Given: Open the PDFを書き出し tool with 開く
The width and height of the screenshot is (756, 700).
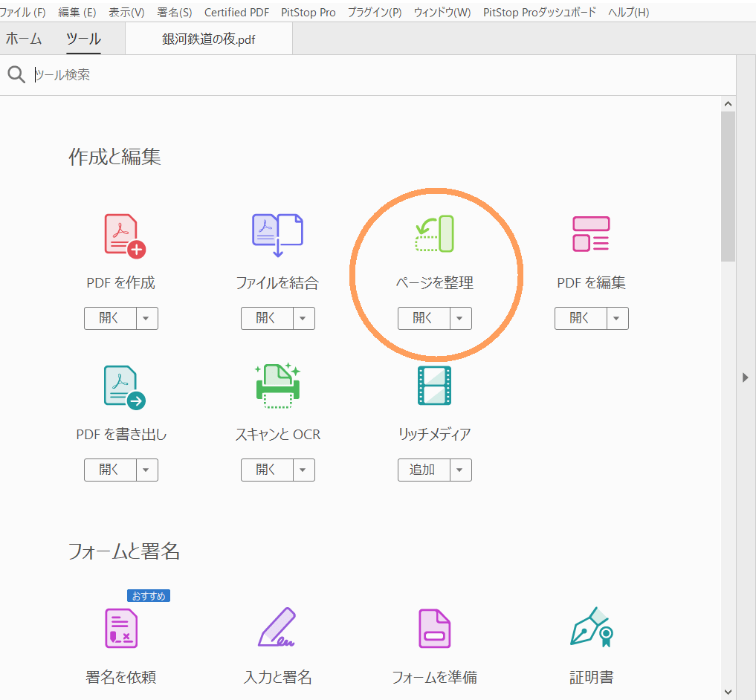Looking at the screenshot, I should [110, 470].
